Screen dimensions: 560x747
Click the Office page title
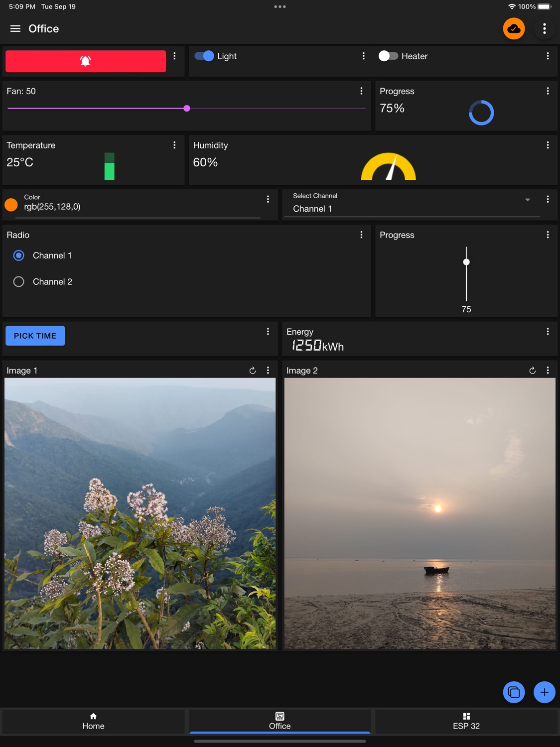pyautogui.click(x=44, y=28)
